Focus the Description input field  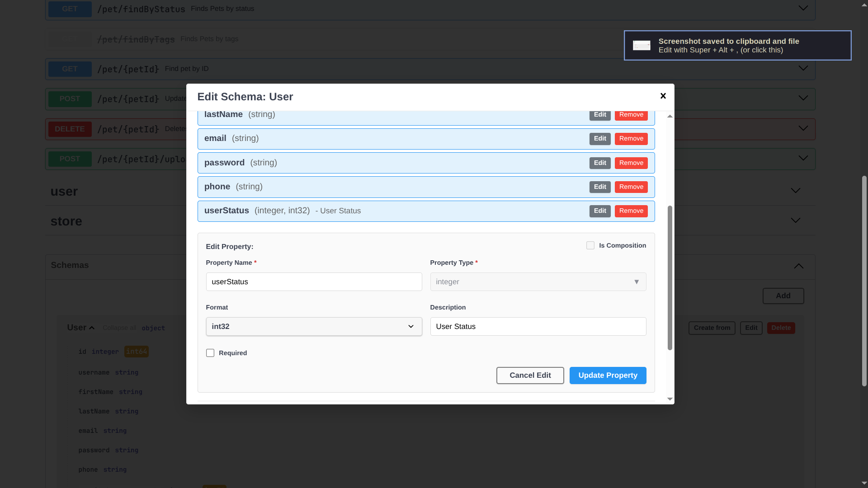[x=538, y=326]
